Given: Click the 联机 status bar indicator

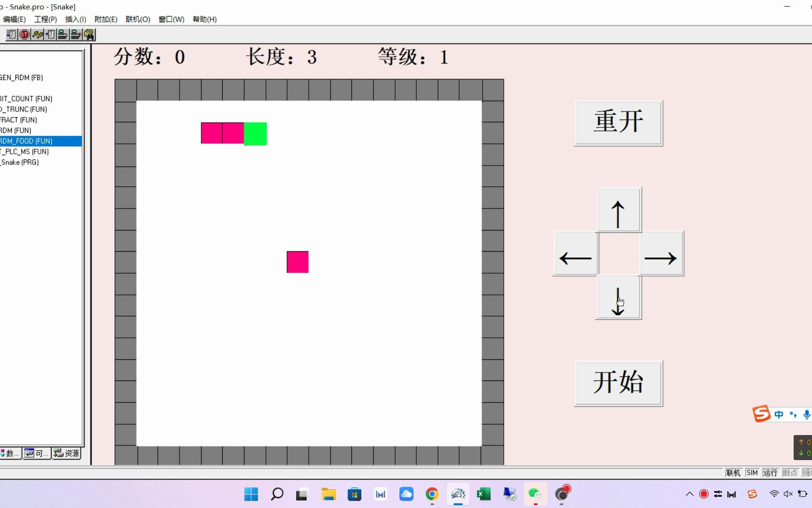Looking at the screenshot, I should pos(733,473).
